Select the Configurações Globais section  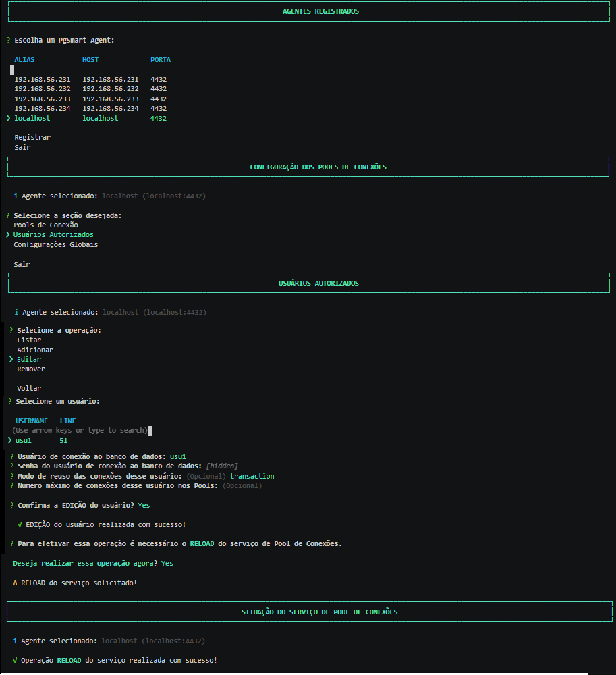[x=55, y=244]
